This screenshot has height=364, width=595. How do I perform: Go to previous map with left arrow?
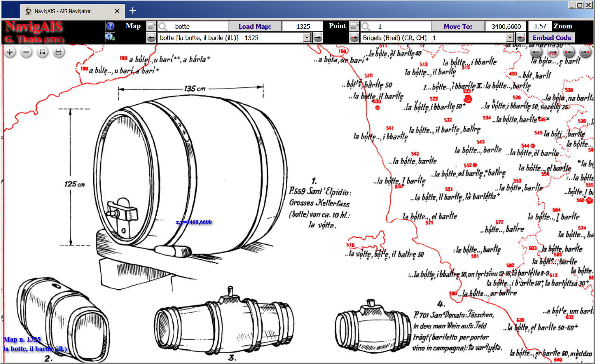pyautogui.click(x=151, y=37)
